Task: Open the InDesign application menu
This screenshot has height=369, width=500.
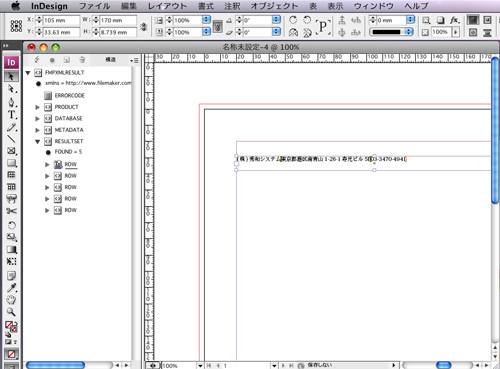Action: [x=49, y=6]
